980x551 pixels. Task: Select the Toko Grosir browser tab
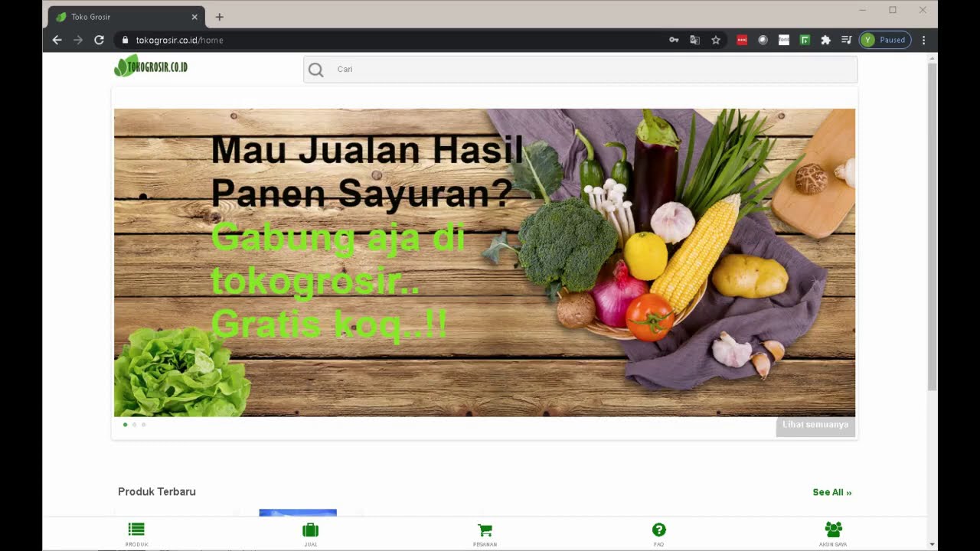click(126, 17)
